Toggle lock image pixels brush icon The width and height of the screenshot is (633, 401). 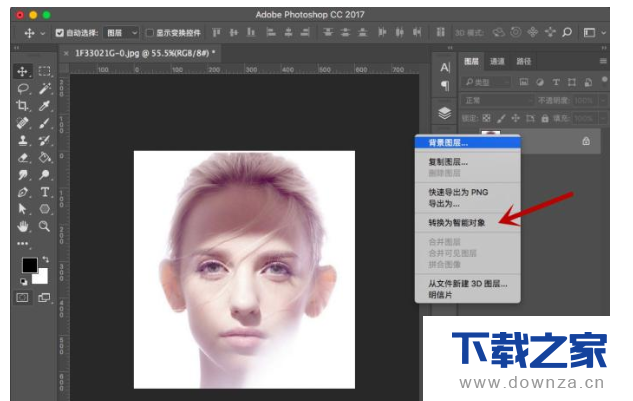(501, 118)
